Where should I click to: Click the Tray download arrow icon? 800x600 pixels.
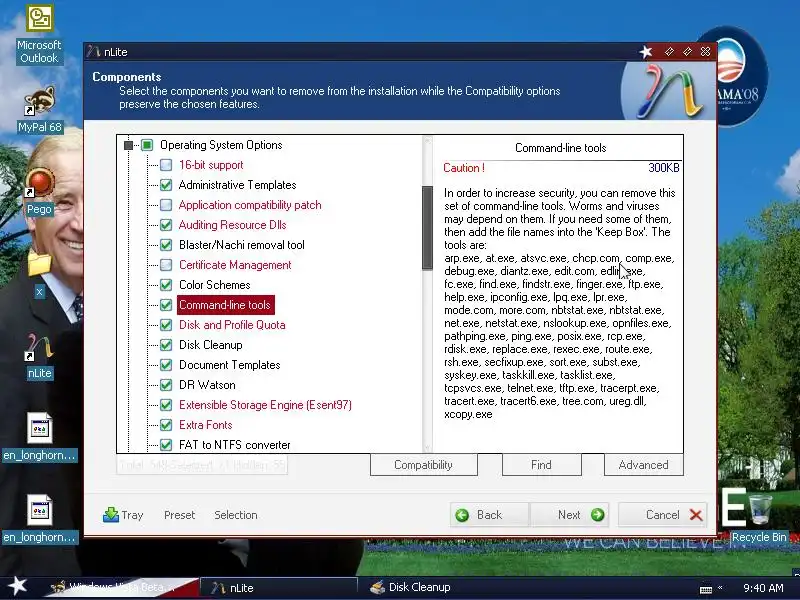110,515
